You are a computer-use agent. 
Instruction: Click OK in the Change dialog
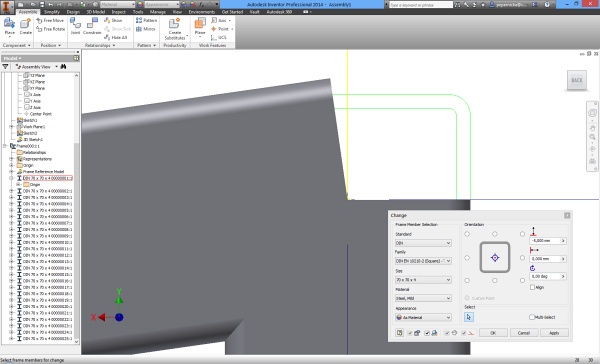coord(493,333)
